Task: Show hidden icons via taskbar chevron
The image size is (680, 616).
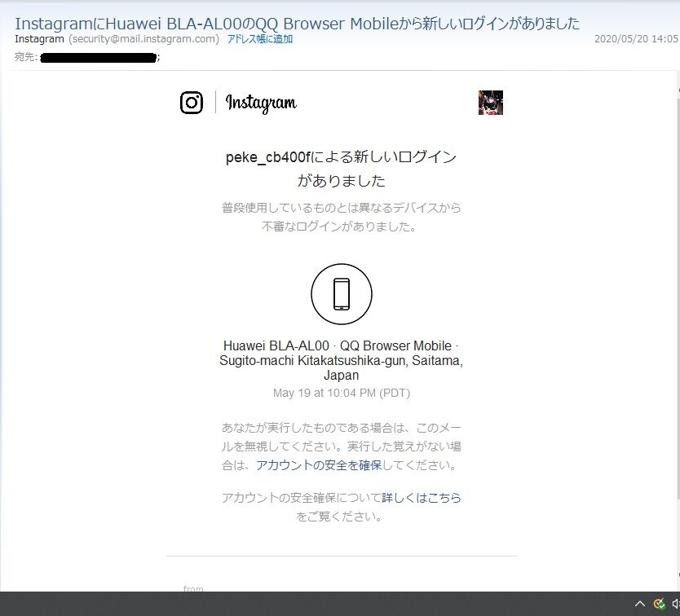Action: tap(640, 604)
